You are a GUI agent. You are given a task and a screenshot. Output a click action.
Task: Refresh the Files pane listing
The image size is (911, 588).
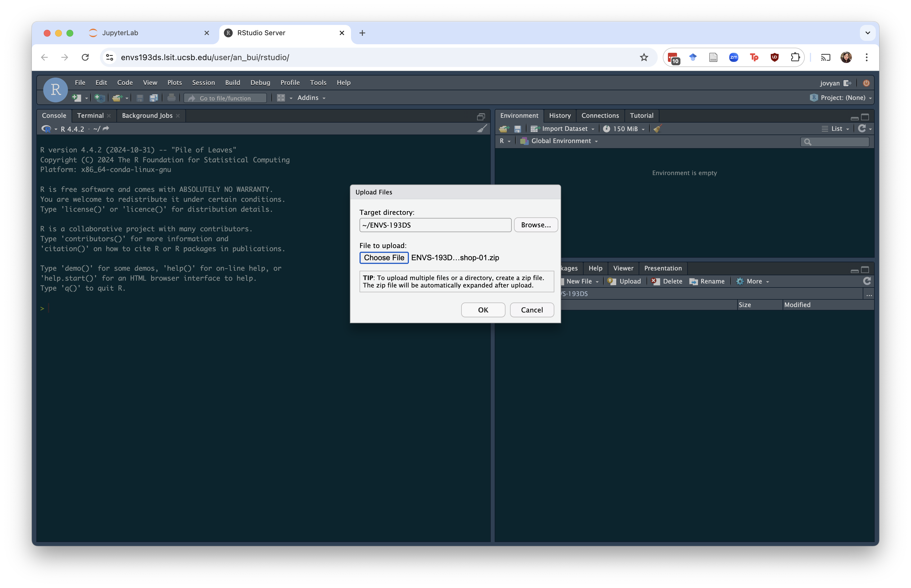coord(867,281)
